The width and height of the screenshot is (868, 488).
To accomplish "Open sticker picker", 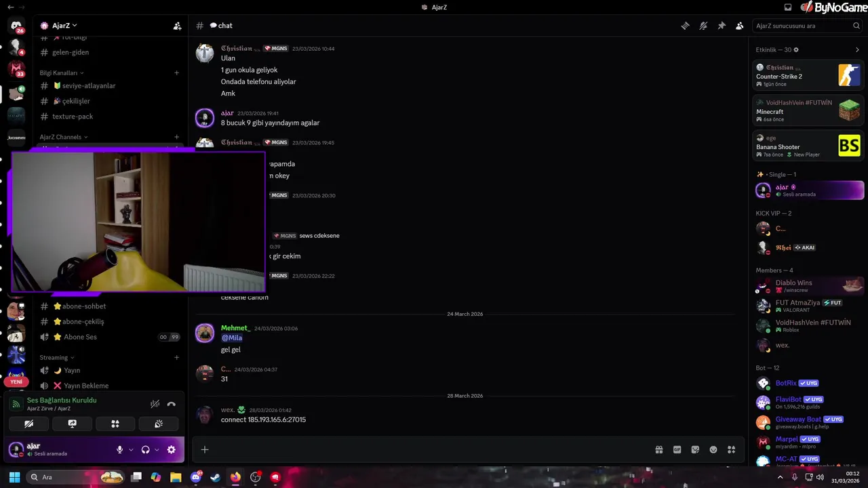I will (695, 449).
